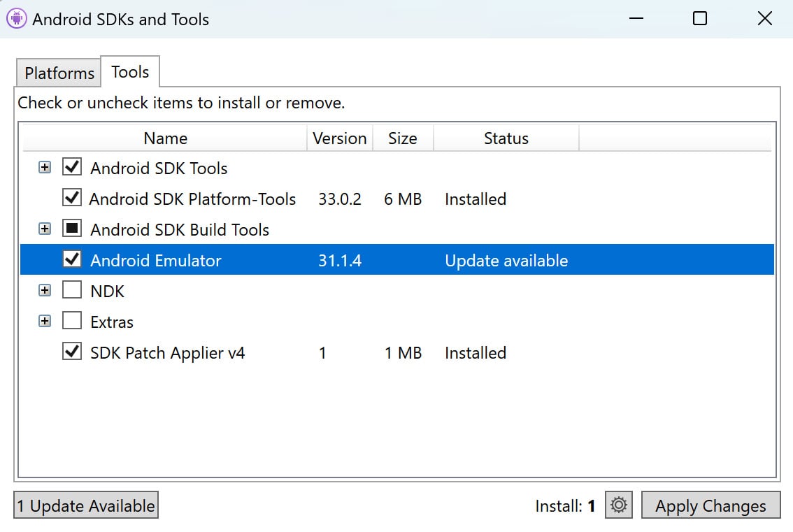
Task: Select the Android SDK Tools row label
Action: click(159, 168)
